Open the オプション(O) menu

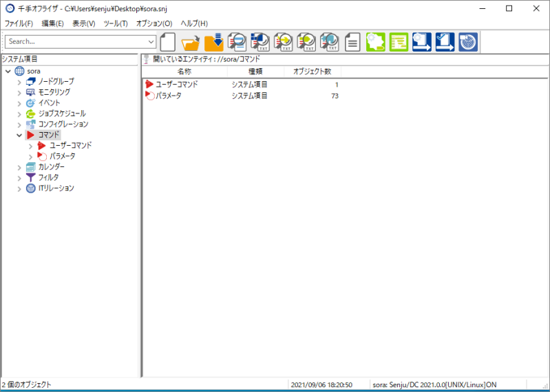[x=154, y=23]
